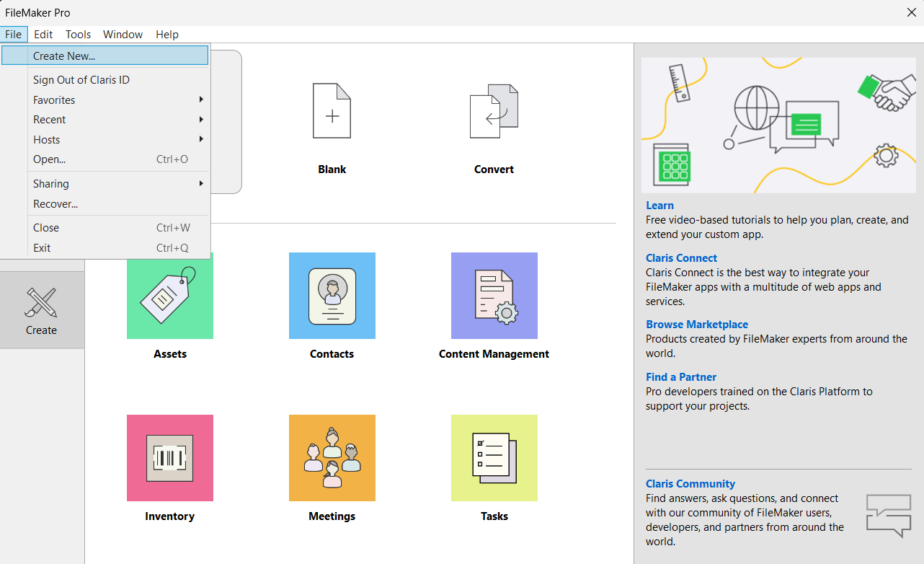Viewport: 924px width, 564px height.
Task: Follow the Browse Marketplace link
Action: (697, 325)
